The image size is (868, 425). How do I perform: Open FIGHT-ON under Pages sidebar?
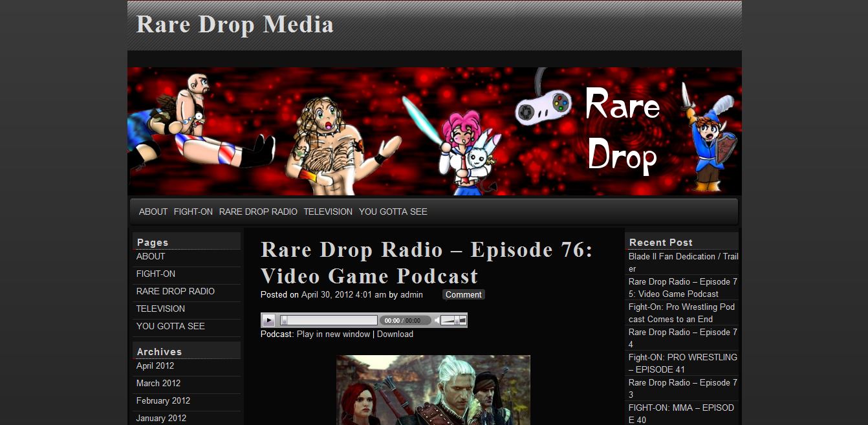156,274
